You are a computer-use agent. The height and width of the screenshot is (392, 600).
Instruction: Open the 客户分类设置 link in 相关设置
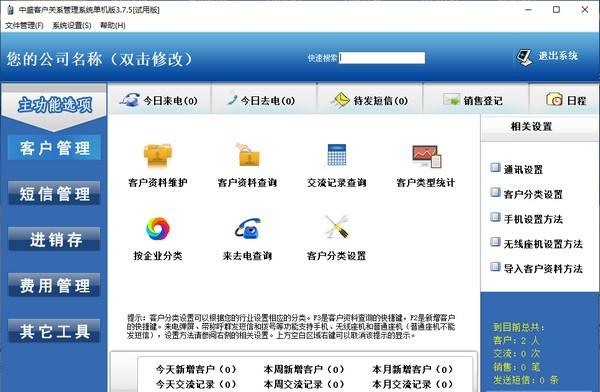tap(533, 194)
